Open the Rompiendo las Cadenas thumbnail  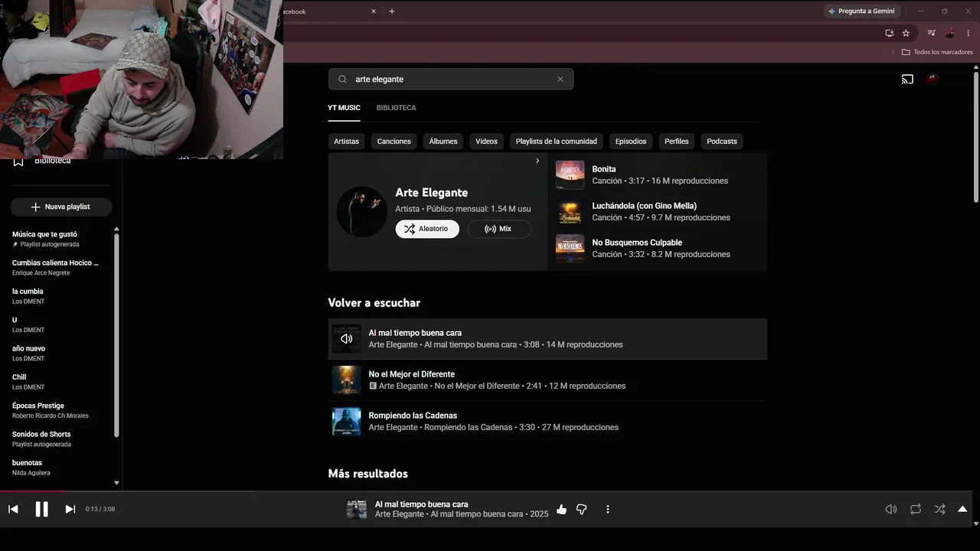pyautogui.click(x=347, y=421)
